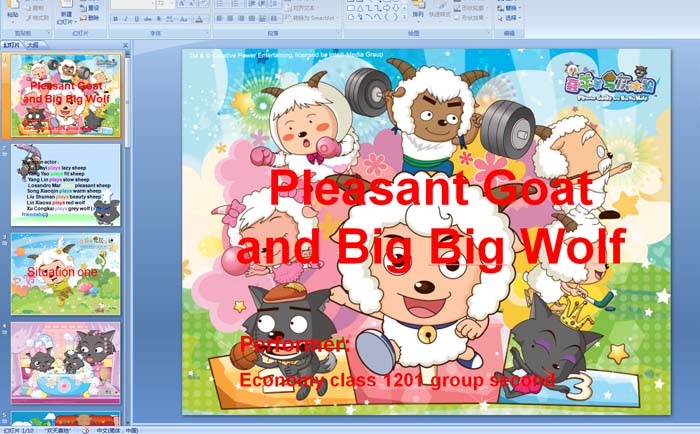Switch to the Outline tab in pane
Image resolution: width=700 pixels, height=434 pixels.
33,45
